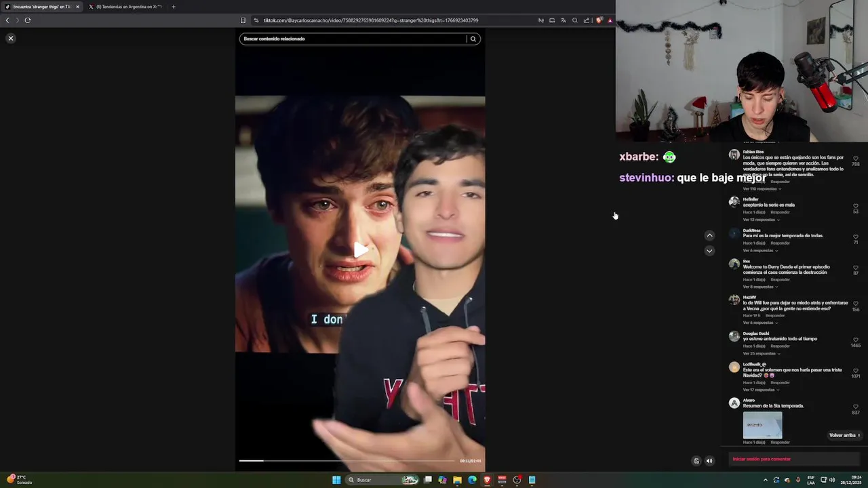
Task: Reply to Douglas Gucki's comment via Responder
Action: 780,346
